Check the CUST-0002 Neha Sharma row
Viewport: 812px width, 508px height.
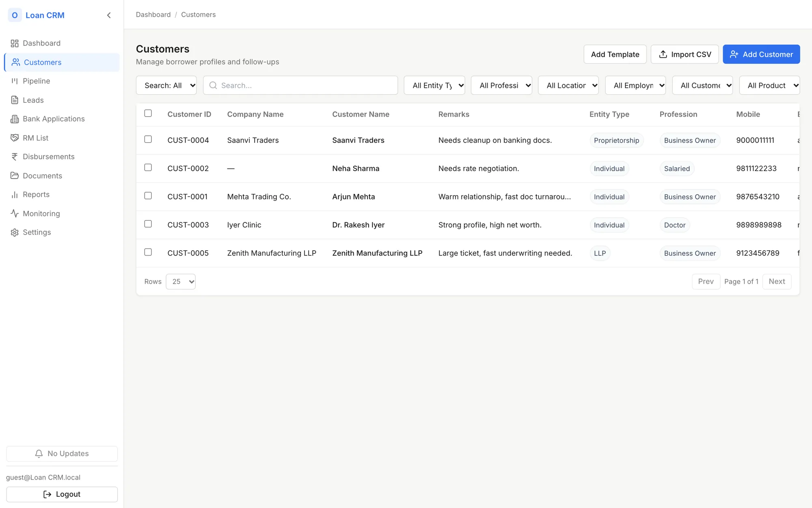coord(148,167)
